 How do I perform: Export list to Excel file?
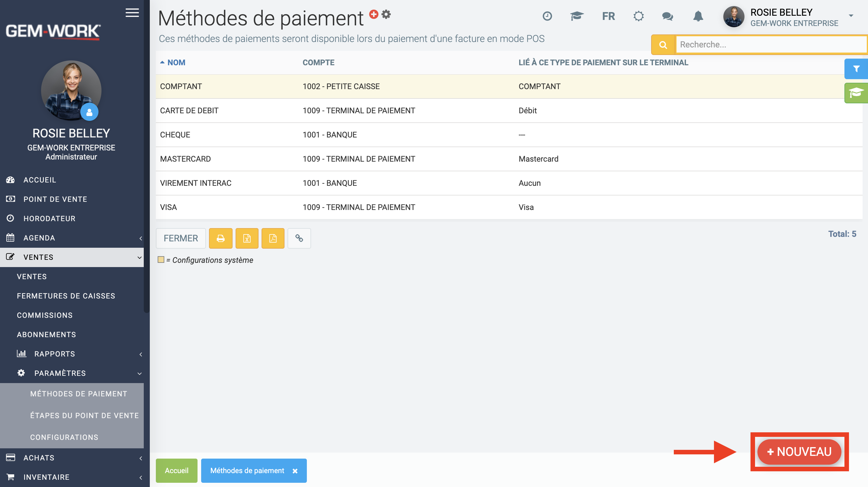click(x=247, y=238)
